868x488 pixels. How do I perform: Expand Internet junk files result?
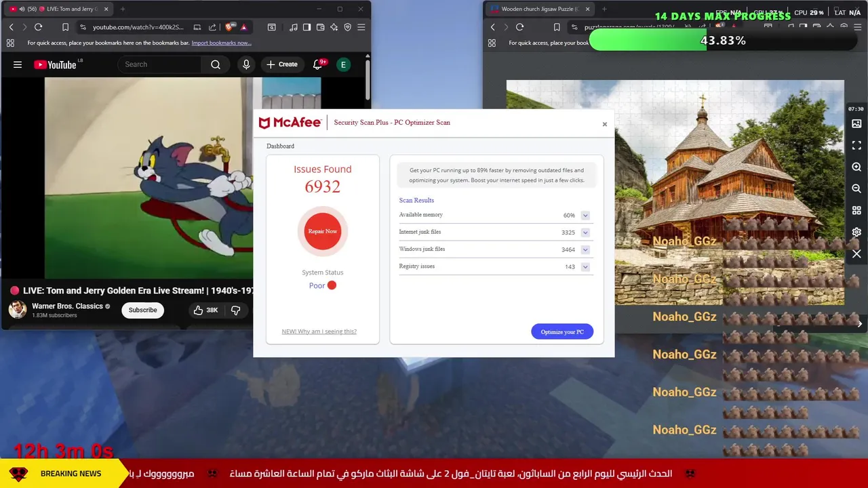click(585, 232)
